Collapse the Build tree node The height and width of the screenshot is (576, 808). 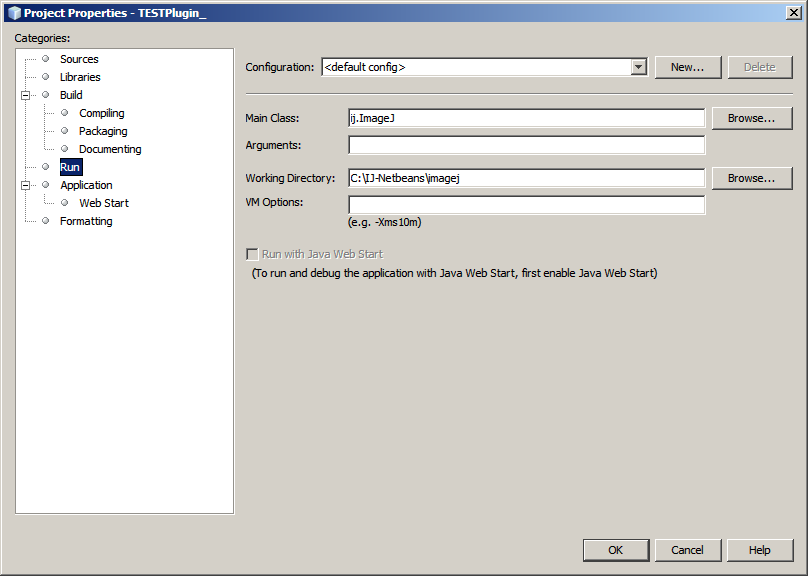click(x=26, y=95)
